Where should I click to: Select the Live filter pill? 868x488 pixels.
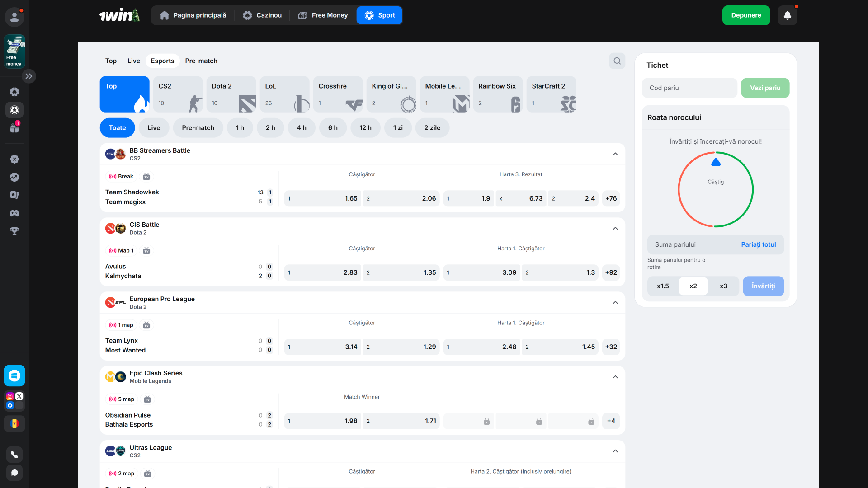(x=154, y=128)
